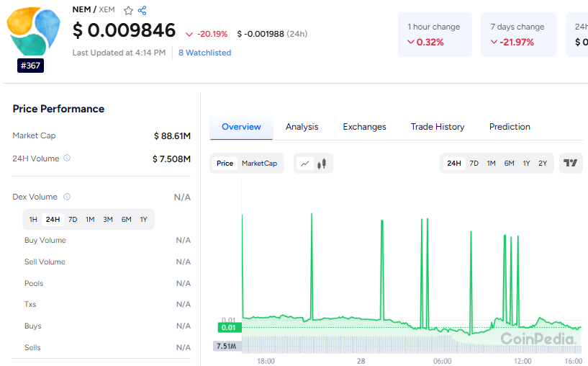588x366 pixels.
Task: Select MarketCap chart toggle
Action: pos(260,164)
